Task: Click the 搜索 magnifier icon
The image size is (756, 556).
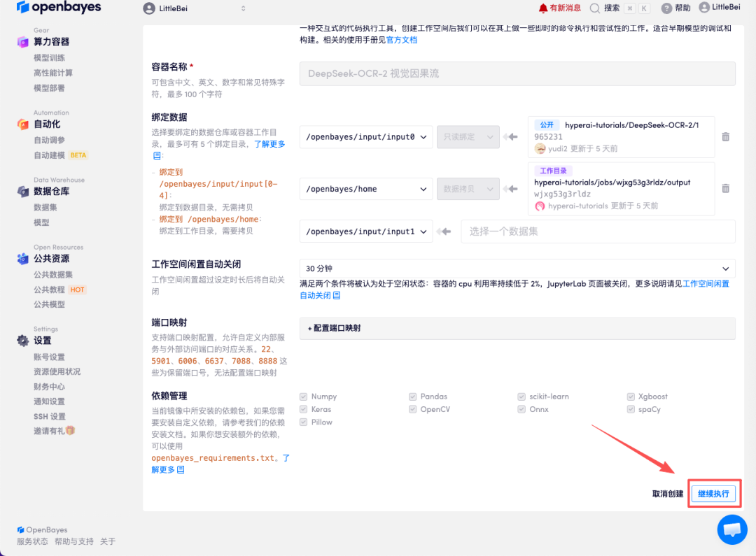Action: pos(595,8)
